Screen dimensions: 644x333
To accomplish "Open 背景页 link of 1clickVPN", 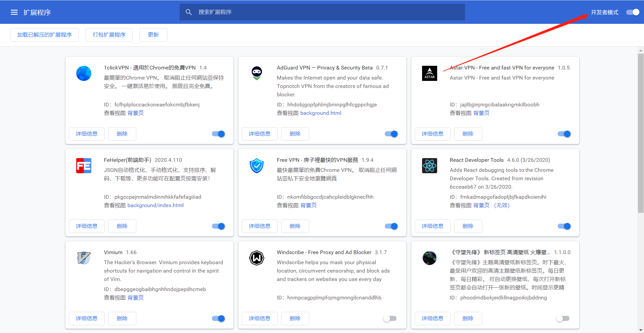I will point(136,113).
